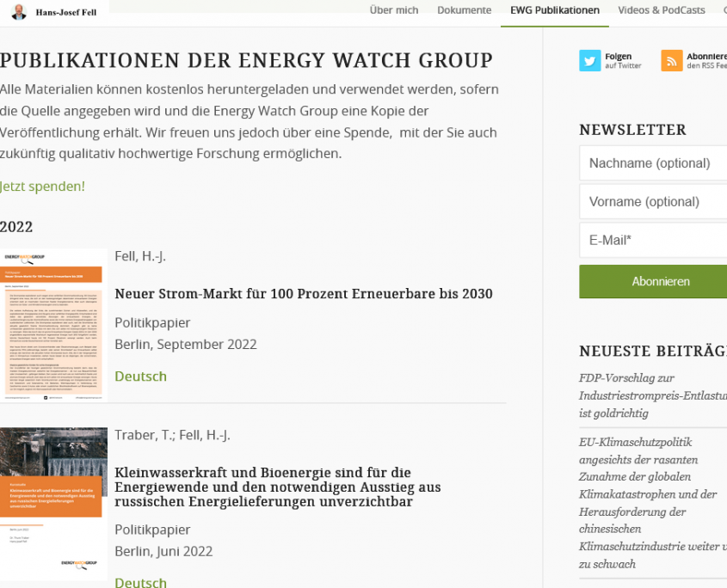Focus the Vorname (optional) field
This screenshot has height=588, width=727.
(654, 202)
